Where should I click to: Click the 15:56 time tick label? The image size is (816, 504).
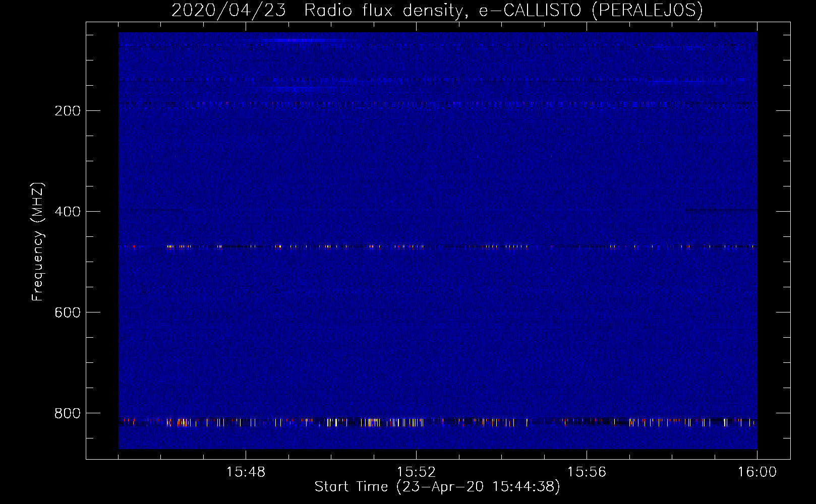pyautogui.click(x=587, y=472)
